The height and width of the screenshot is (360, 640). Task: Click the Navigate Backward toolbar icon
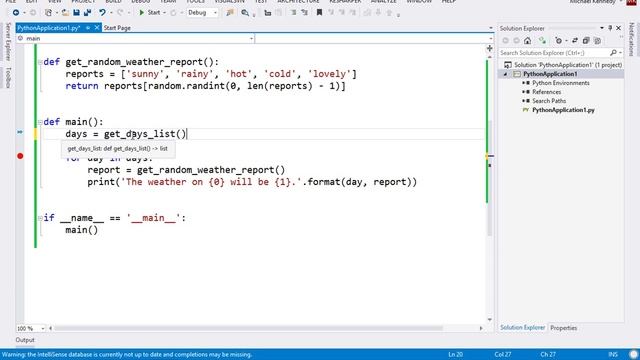(16, 13)
